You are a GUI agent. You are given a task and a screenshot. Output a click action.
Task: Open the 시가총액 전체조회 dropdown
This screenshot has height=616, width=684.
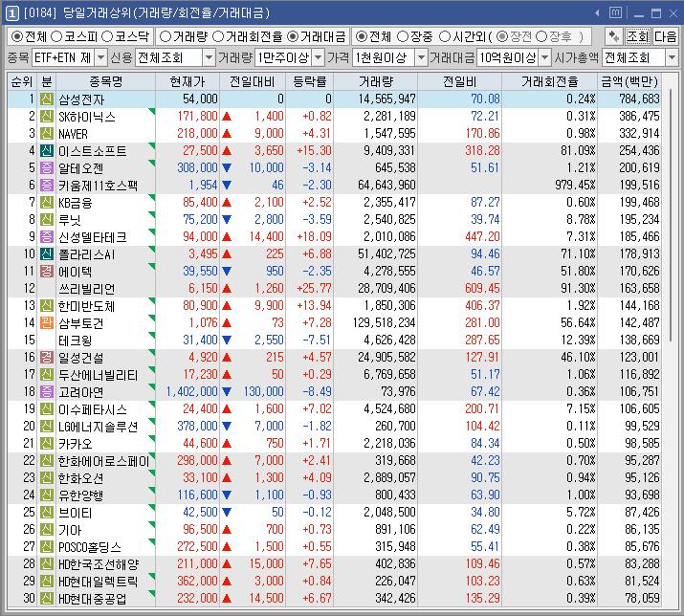(x=673, y=57)
